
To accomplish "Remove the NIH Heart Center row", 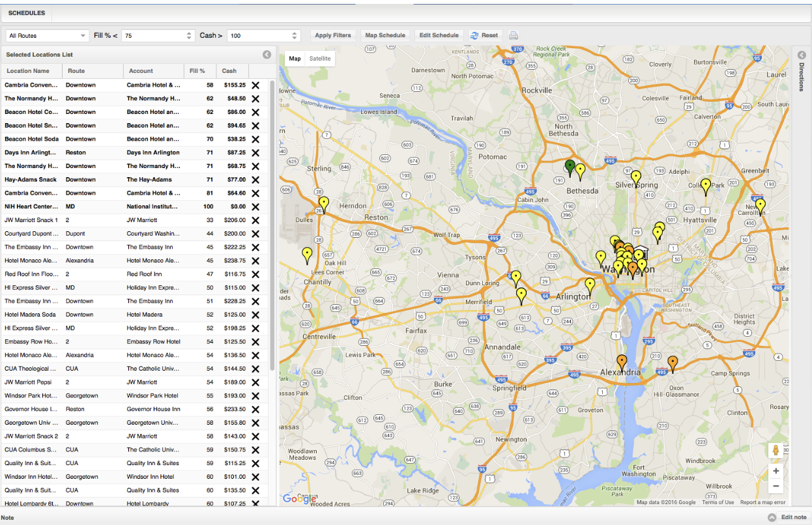I will 255,206.
